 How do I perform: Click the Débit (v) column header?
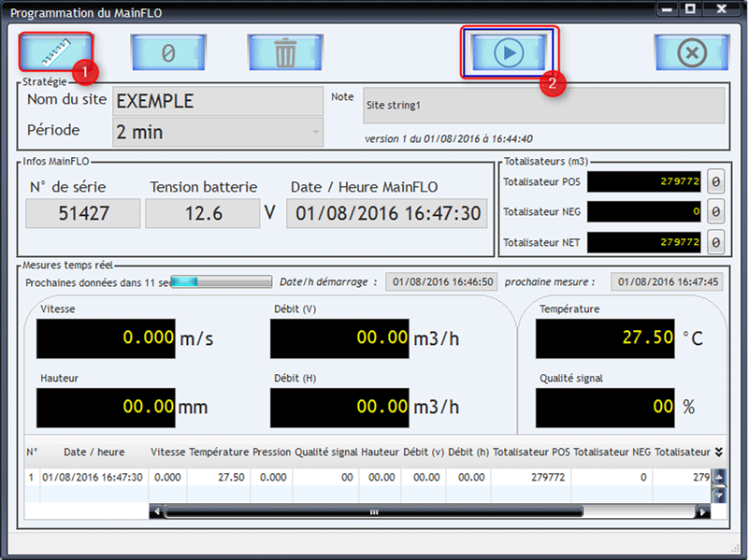424,452
